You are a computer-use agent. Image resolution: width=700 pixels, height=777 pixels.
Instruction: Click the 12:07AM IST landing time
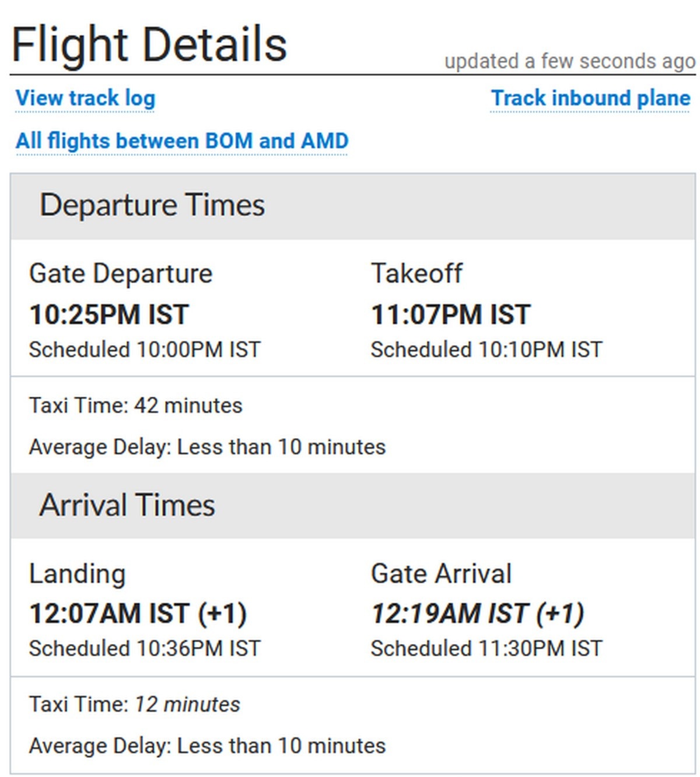tap(138, 614)
